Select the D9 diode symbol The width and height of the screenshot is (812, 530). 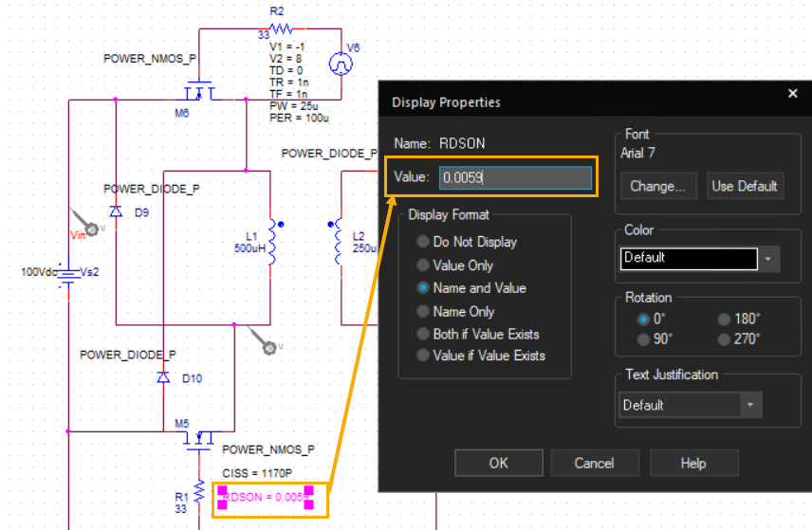[x=116, y=211]
